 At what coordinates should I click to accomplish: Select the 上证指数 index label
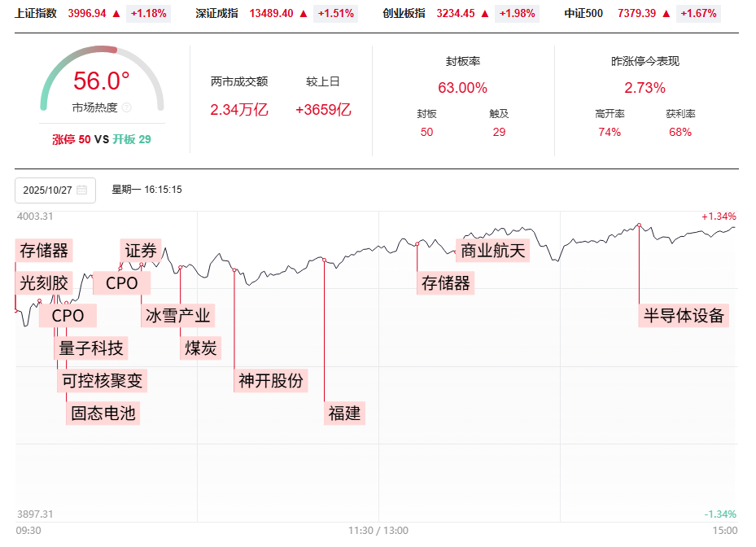(36, 14)
